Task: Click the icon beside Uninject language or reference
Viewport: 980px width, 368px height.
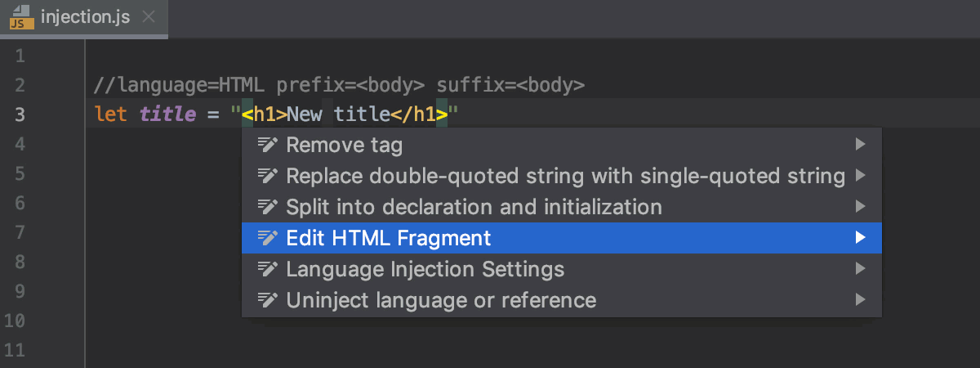Action: [x=268, y=300]
